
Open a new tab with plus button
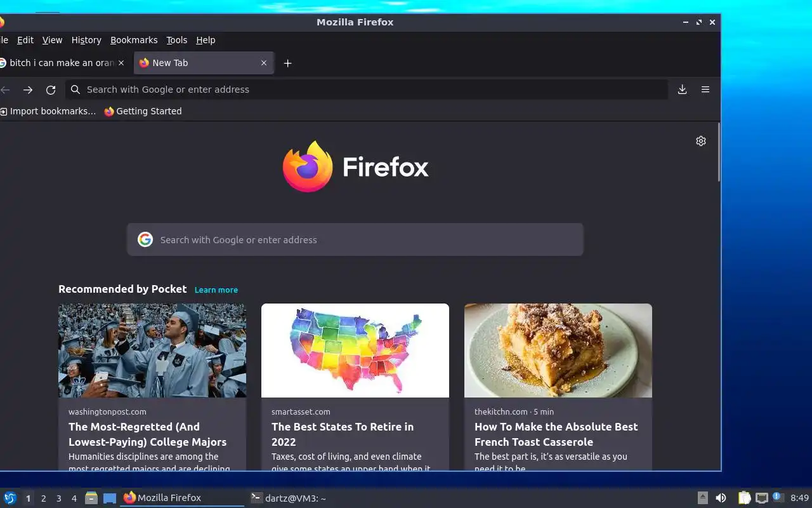point(287,63)
